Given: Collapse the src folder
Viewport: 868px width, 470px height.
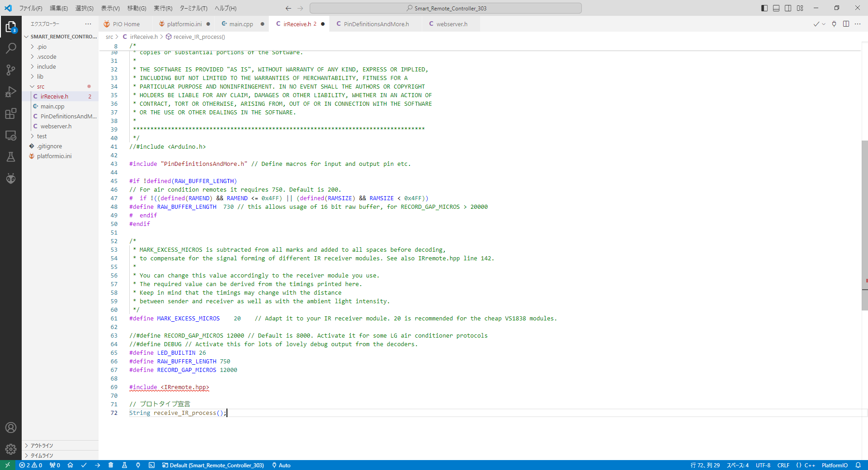Looking at the screenshot, I should click(40, 86).
